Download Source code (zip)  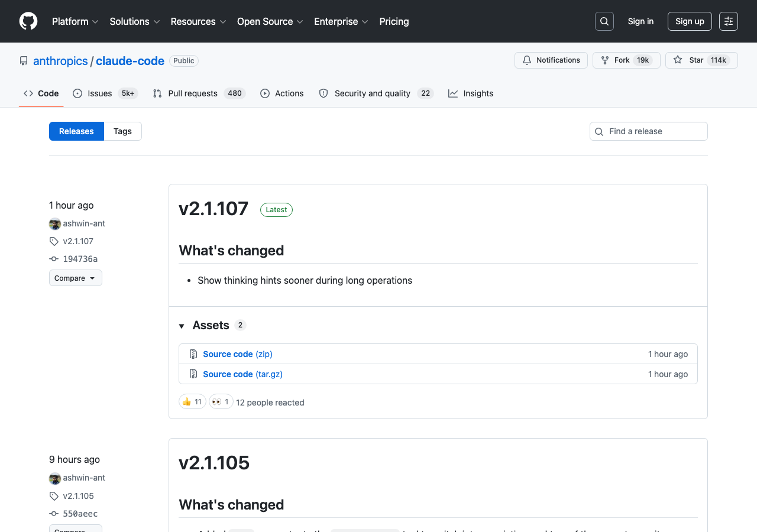coord(237,354)
